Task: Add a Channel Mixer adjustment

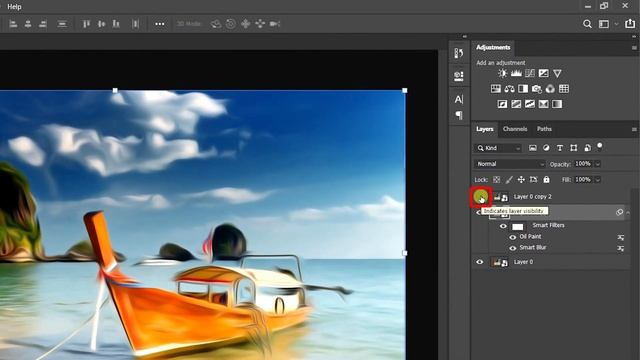Action: point(550,89)
